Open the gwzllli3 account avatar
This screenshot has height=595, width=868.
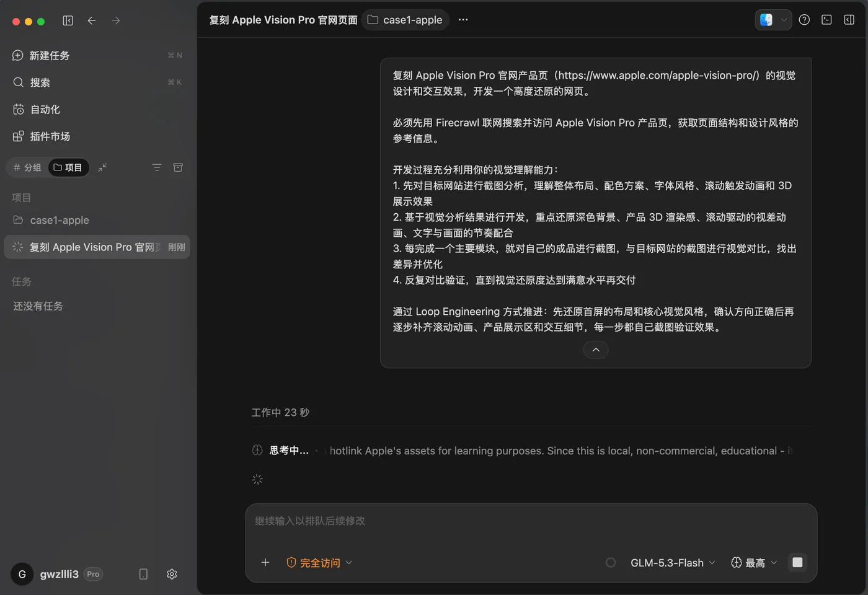click(22, 574)
